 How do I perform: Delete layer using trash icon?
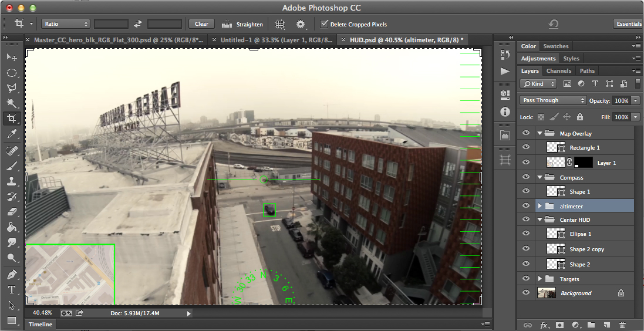coord(623,325)
